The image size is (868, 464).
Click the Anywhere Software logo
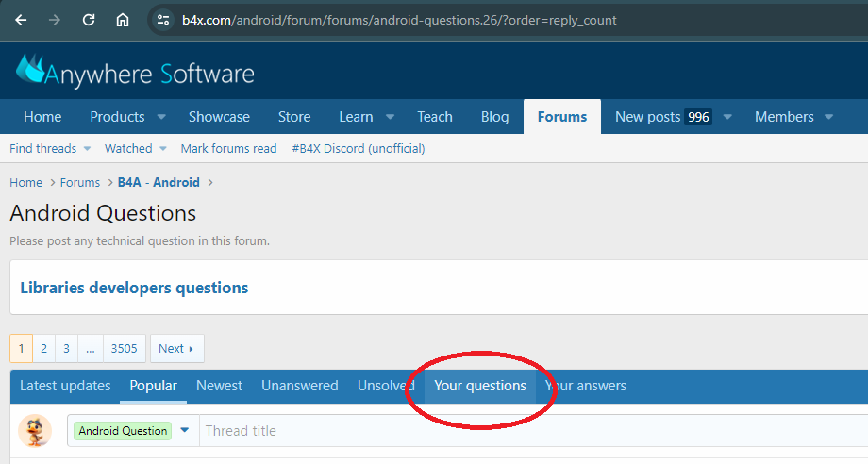click(x=136, y=72)
